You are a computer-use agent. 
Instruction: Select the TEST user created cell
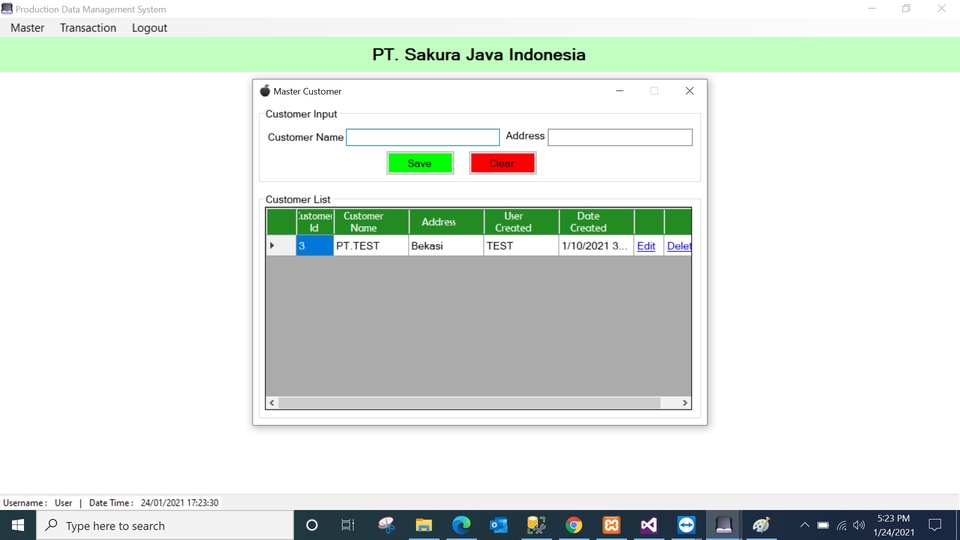point(521,246)
